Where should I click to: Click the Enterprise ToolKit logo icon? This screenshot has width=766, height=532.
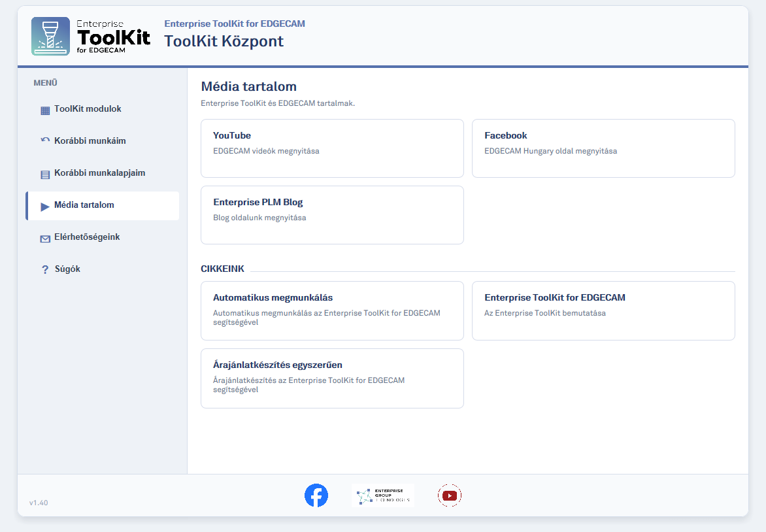pos(51,36)
